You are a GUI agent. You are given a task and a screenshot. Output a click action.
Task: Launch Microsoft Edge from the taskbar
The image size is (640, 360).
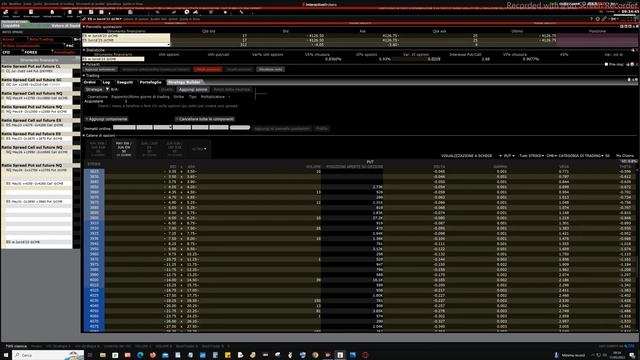[140, 355]
